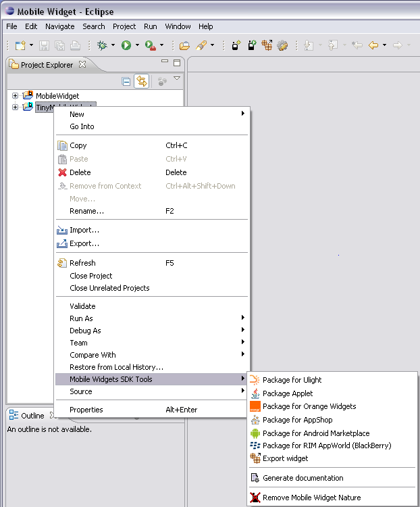
Task: Click the Search flashlight toolbar icon
Action: tap(201, 45)
